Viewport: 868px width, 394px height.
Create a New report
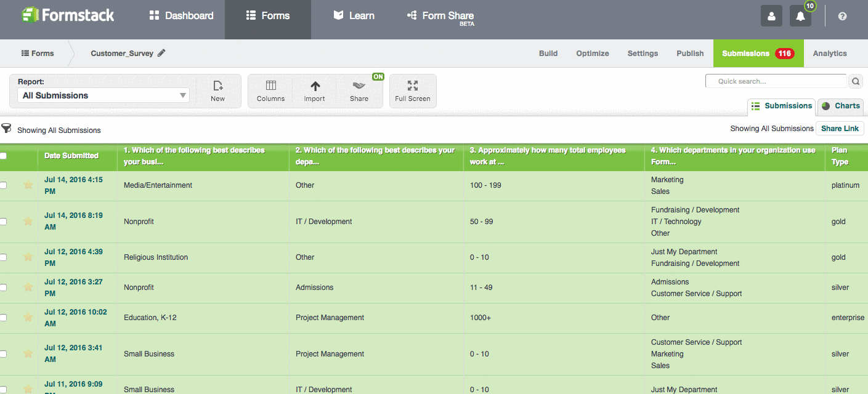pyautogui.click(x=218, y=90)
